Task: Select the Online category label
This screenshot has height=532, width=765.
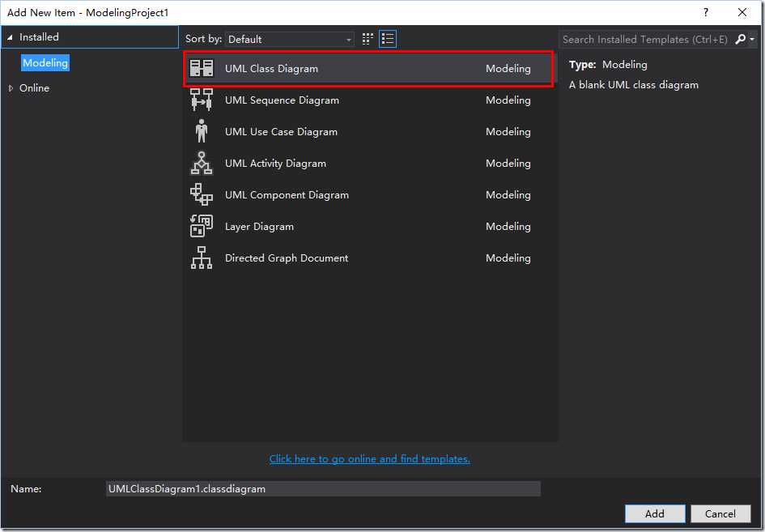Action: point(34,88)
